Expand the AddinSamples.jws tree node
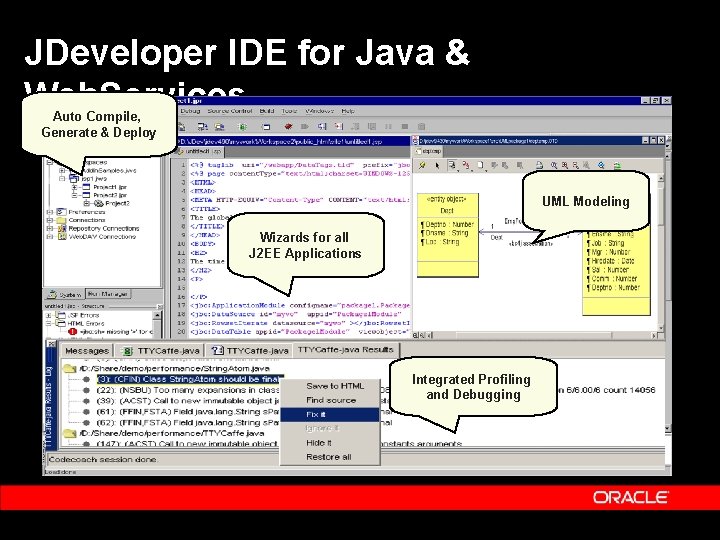Viewport: 720px width, 540px height. pyautogui.click(x=62, y=170)
